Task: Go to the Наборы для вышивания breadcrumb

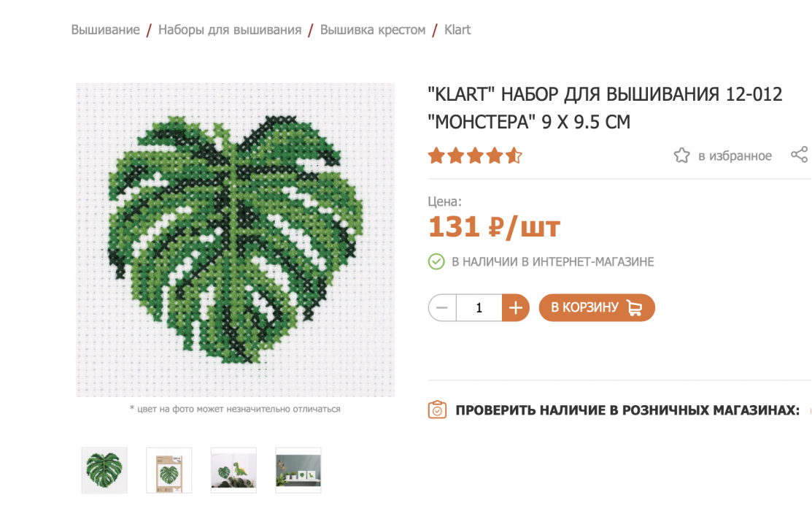Action: [229, 30]
